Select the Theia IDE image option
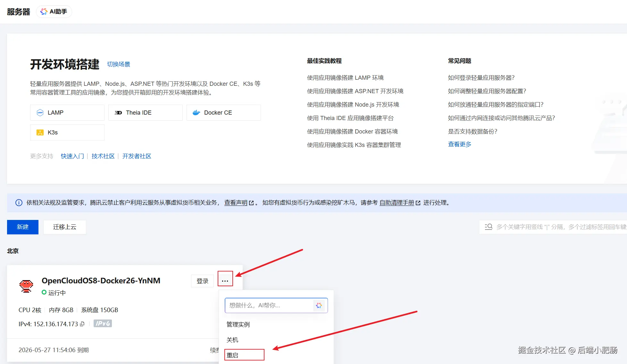627x364 pixels. pyautogui.click(x=145, y=113)
